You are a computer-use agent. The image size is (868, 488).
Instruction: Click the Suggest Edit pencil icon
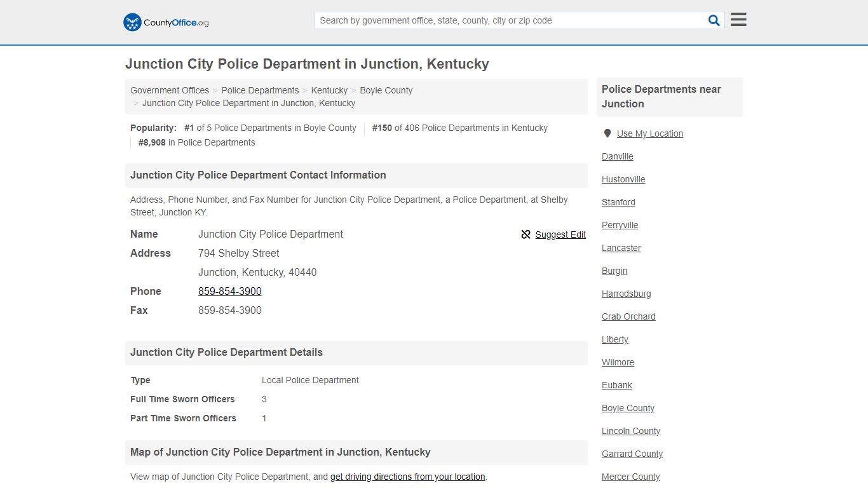tap(526, 234)
